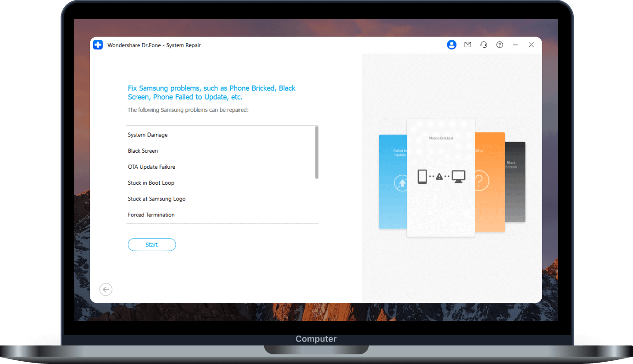The width and height of the screenshot is (633, 364).
Task: Select the dark Black Screen card
Action: [x=515, y=182]
